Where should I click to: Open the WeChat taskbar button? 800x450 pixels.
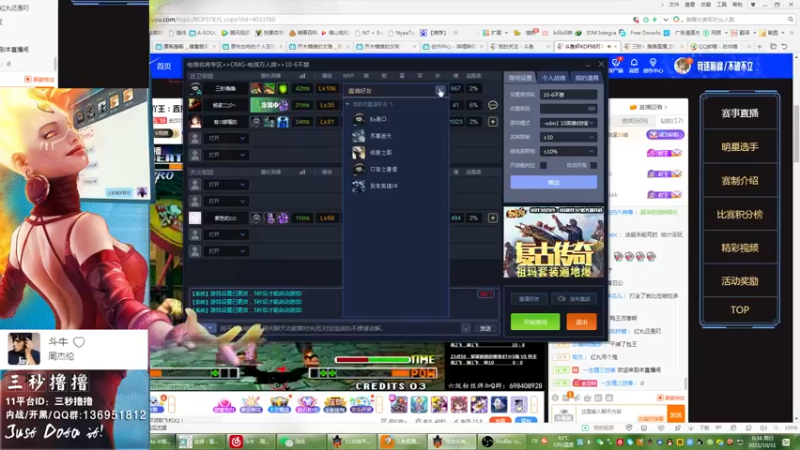[301, 441]
